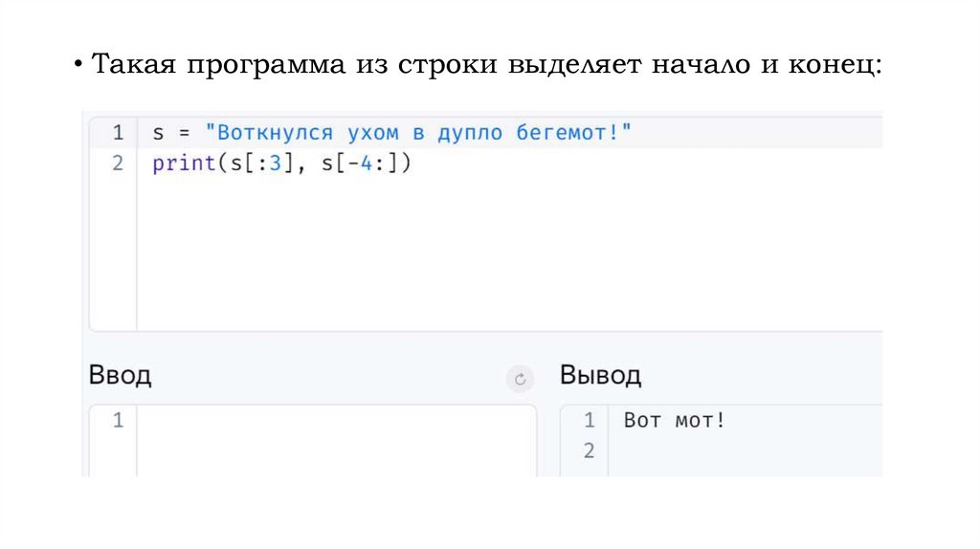Click the refresh icon beside Ввод
The image size is (980, 549).
[520, 379]
